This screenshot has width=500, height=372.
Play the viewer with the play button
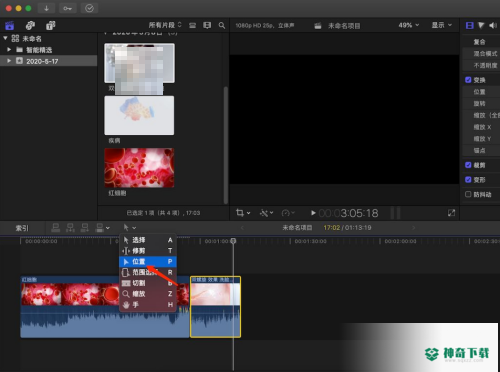tap(313, 213)
